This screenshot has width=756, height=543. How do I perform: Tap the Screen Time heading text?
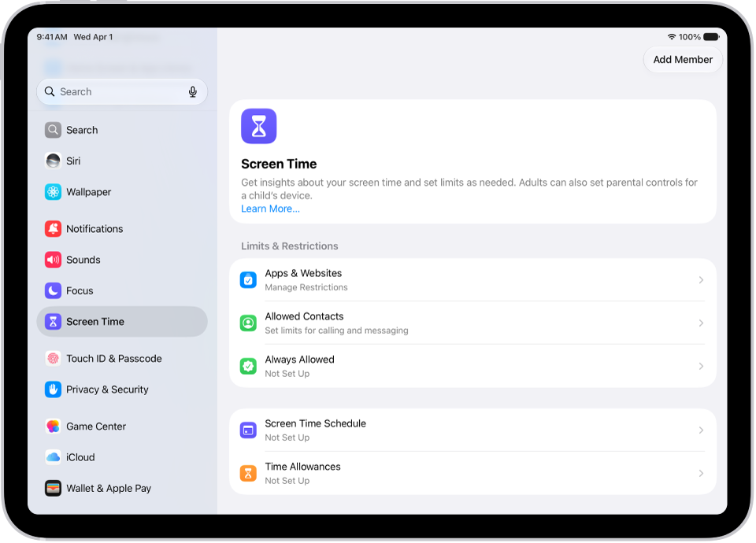pos(279,164)
